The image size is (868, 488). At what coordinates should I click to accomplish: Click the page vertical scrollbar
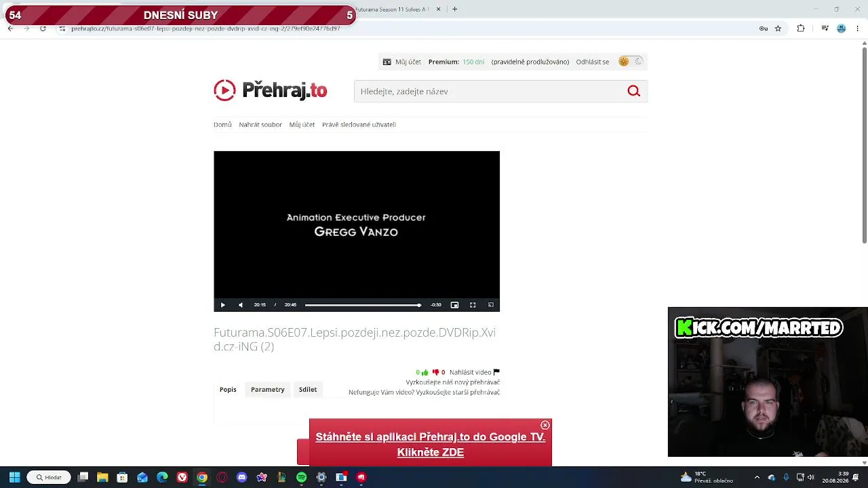pyautogui.click(x=864, y=146)
